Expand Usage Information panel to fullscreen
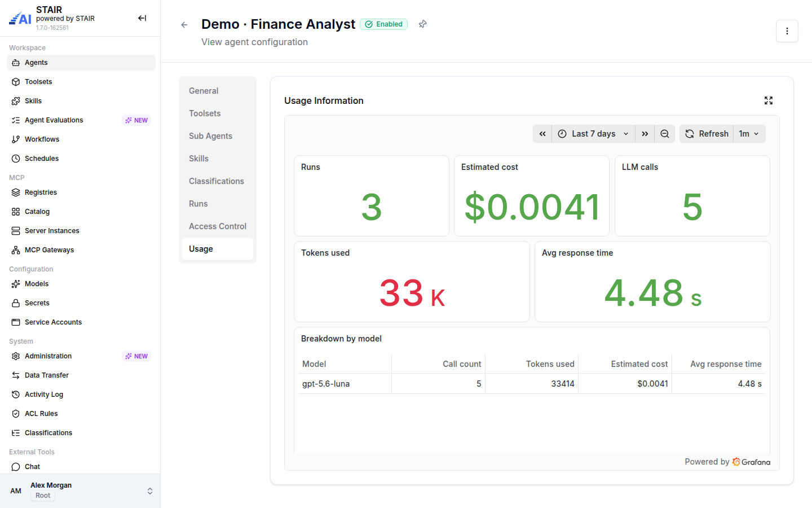The image size is (812, 508). 769,100
